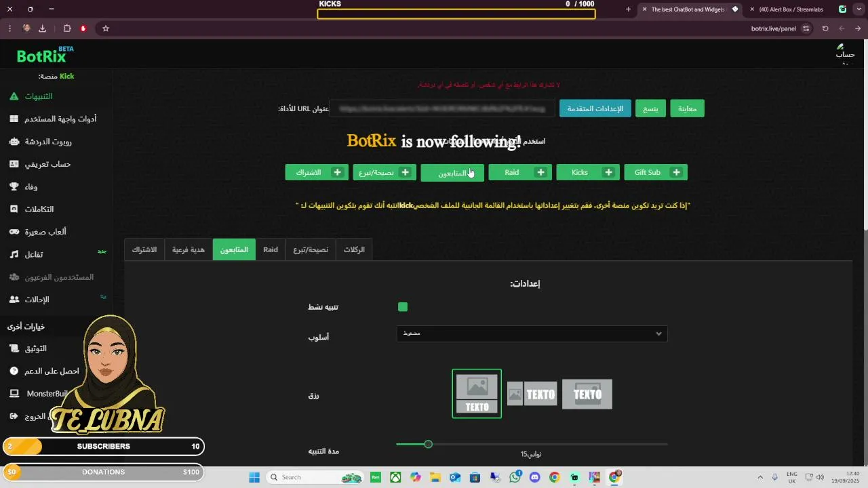The height and width of the screenshot is (488, 868).
Task: Open the browser downloads icon
Action: 43,28
